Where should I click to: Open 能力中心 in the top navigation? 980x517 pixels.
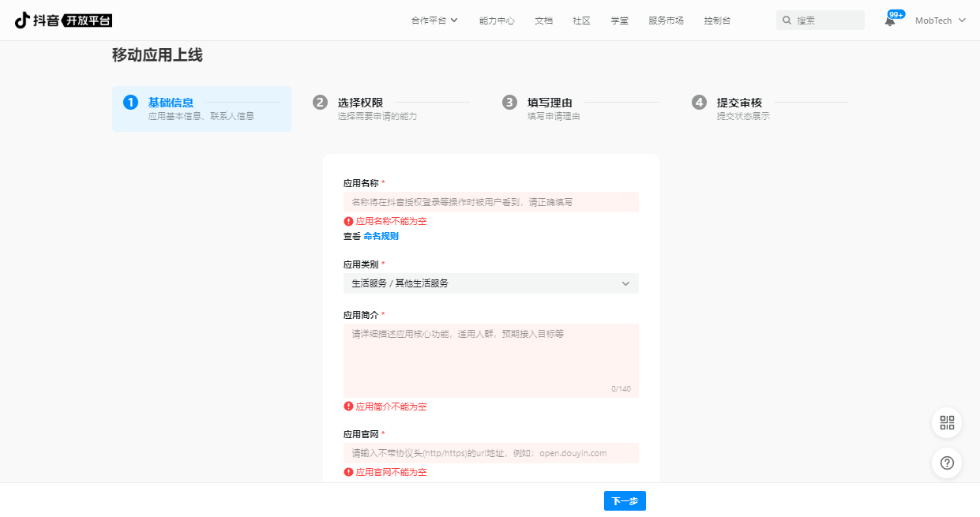coord(497,21)
